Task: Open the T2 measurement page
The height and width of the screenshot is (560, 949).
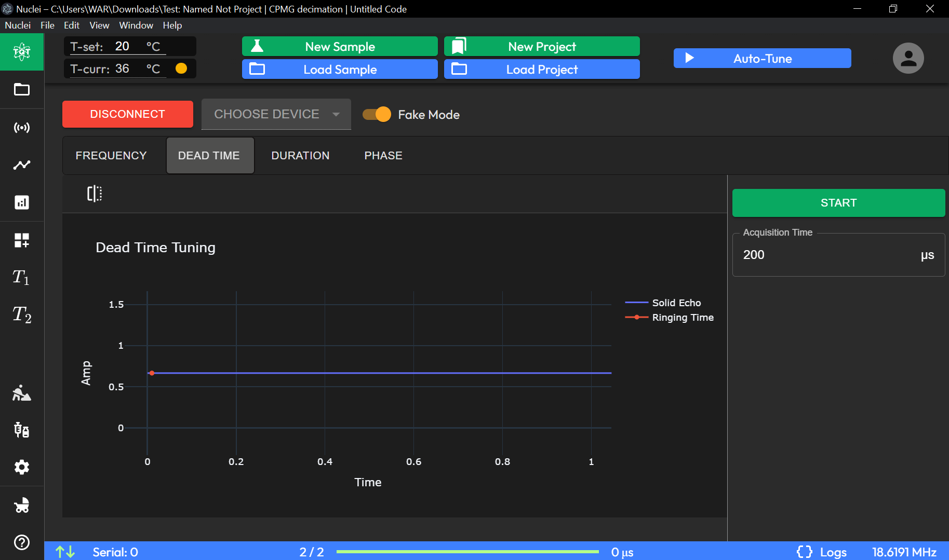Action: coord(22,315)
